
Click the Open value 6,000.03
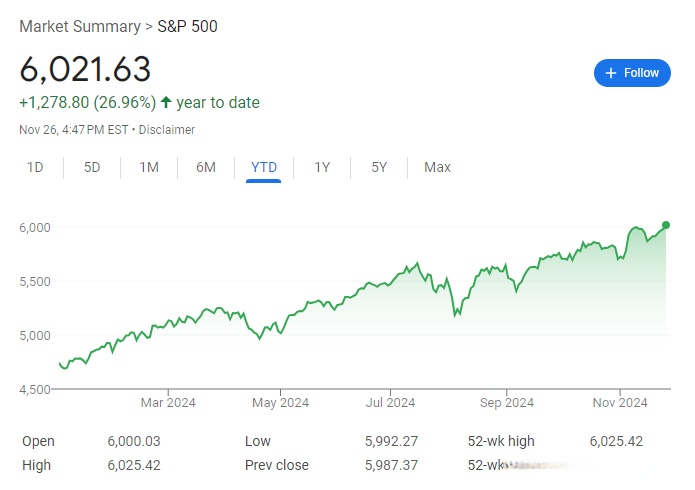click(x=134, y=441)
